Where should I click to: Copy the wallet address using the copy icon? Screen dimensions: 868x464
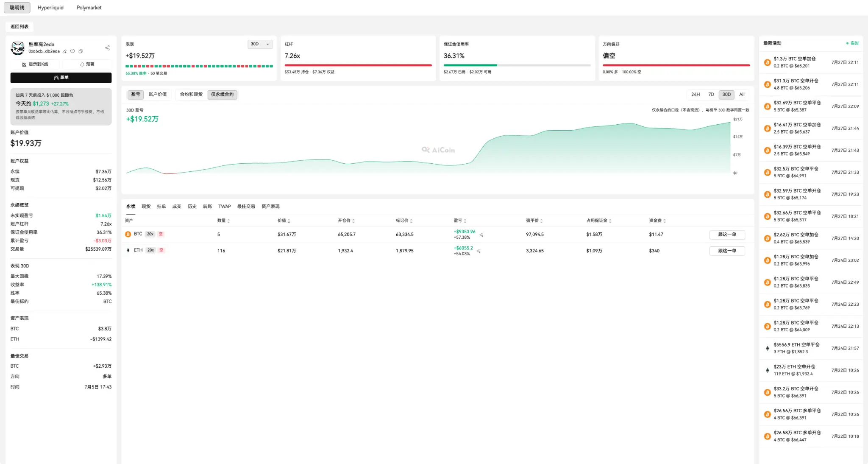(x=81, y=51)
